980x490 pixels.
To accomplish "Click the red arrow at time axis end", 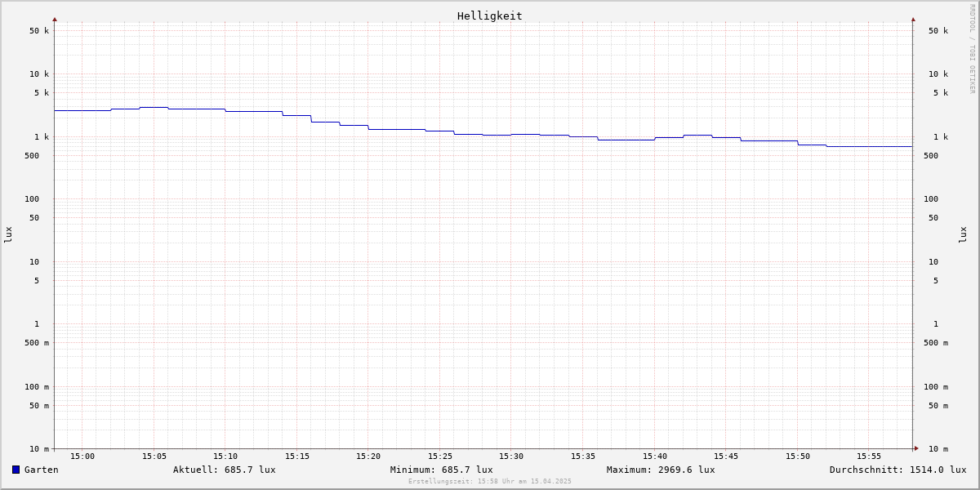I will (x=916, y=448).
